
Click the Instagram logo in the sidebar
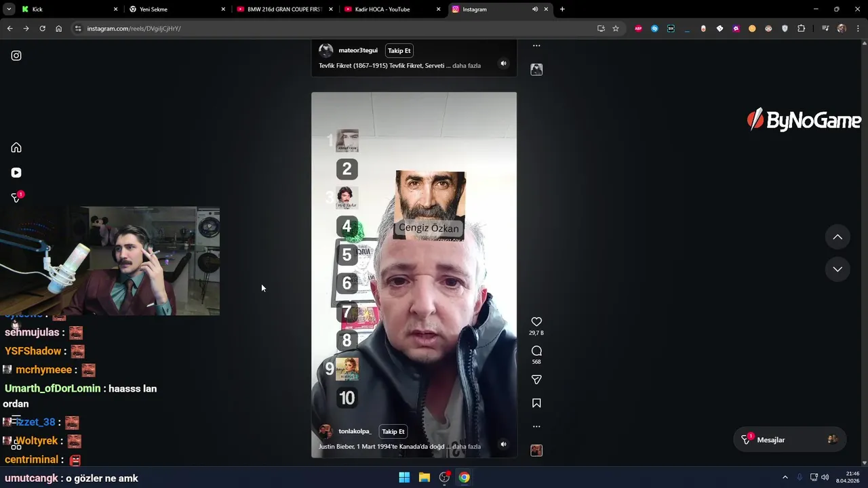[x=16, y=56]
